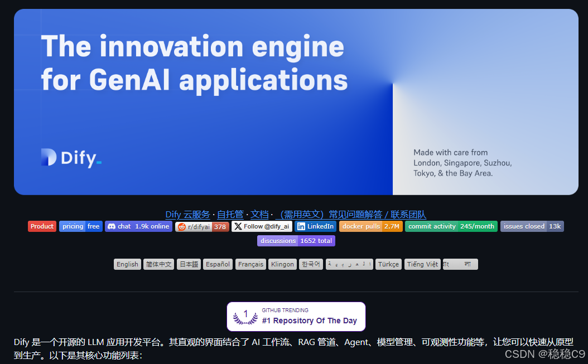Open the r/difyai Reddit badge
Image resolution: width=588 pixels, height=364 pixels.
coord(202,227)
